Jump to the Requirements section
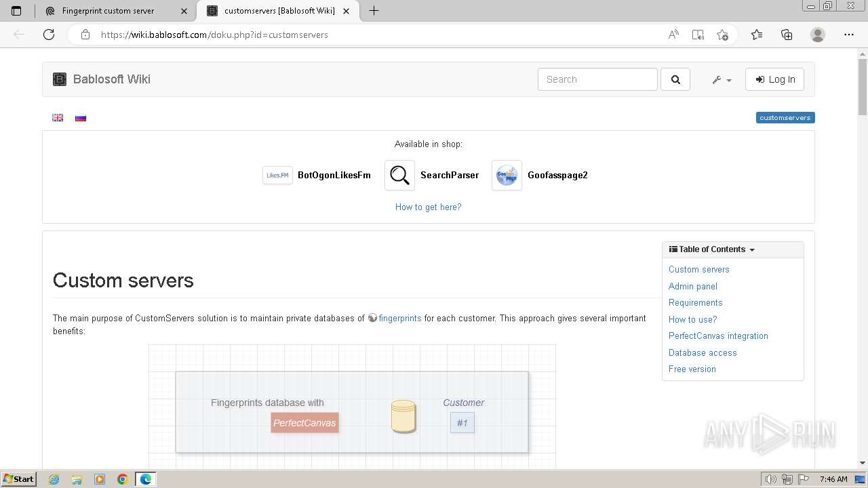The width and height of the screenshot is (868, 488). 696,302
